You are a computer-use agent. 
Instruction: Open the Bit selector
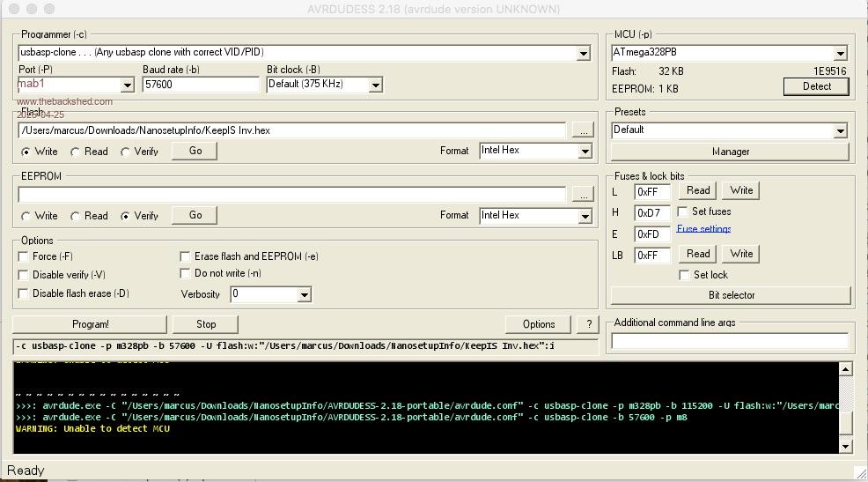coord(731,295)
